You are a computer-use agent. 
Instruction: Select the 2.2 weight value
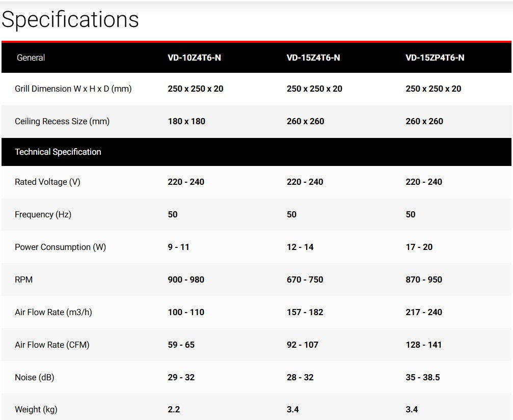coord(174,409)
